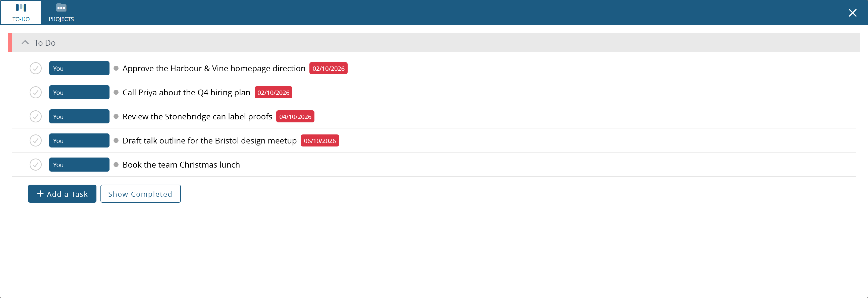
Task: Open due date 02/10/2026 on Harbour & Vine task
Action: tap(328, 68)
